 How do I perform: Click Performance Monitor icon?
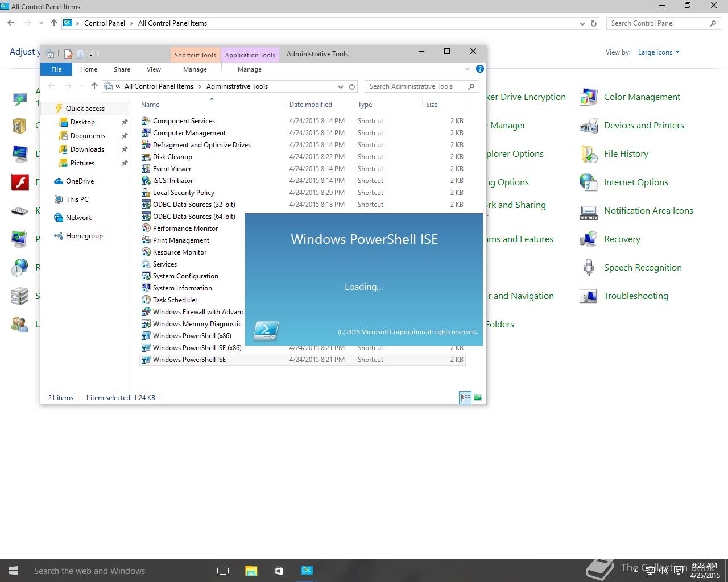click(146, 228)
